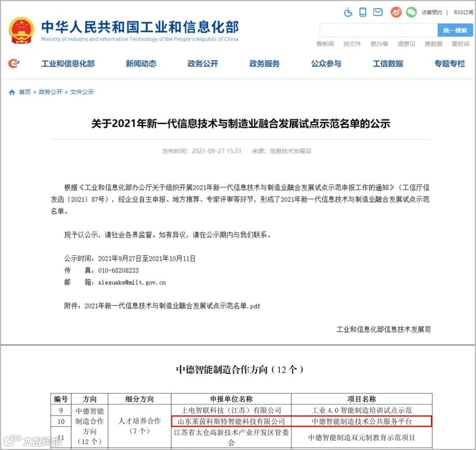Click fax number 010-68208233
476x450 pixels.
pos(119,270)
